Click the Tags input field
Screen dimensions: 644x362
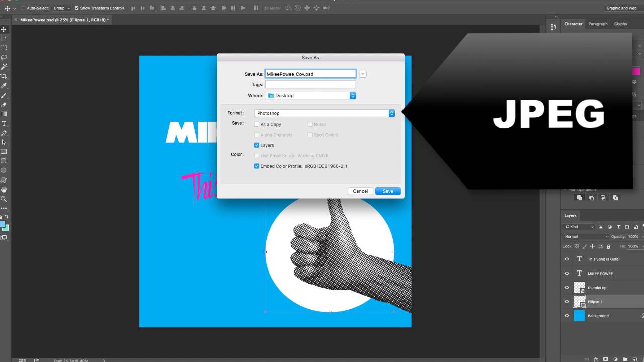click(310, 84)
